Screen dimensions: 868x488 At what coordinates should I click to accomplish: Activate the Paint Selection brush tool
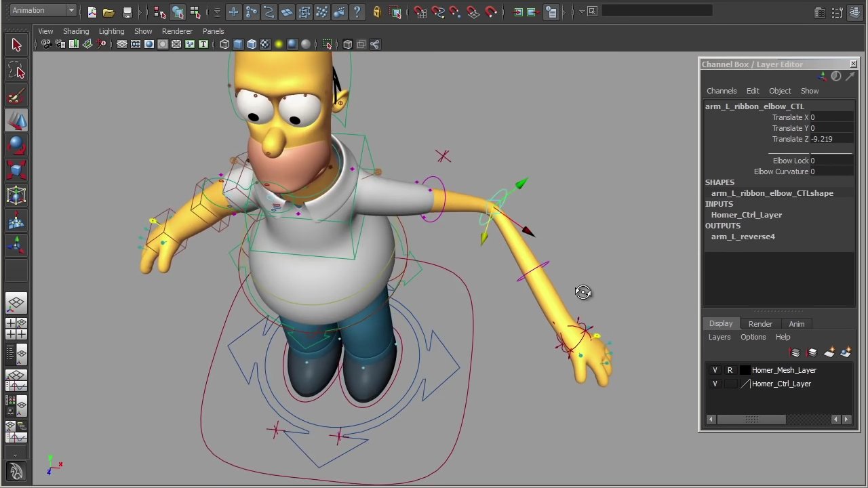(16, 96)
